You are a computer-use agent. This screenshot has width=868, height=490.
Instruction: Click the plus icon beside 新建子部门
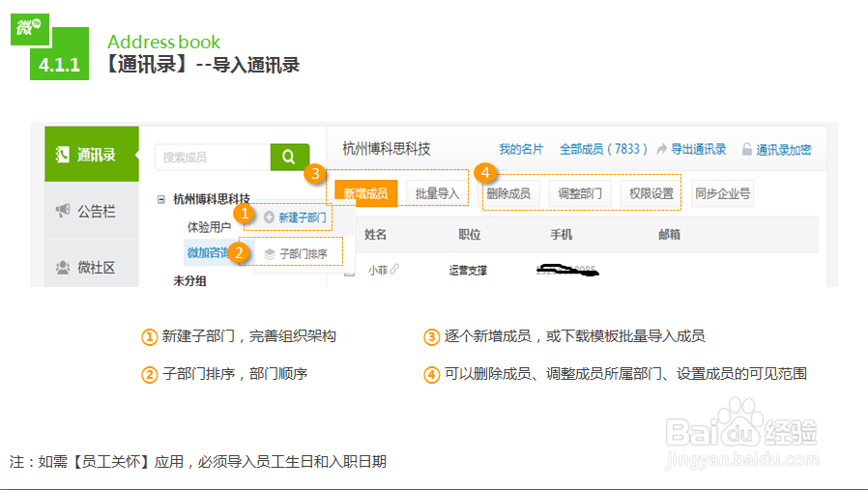point(269,217)
